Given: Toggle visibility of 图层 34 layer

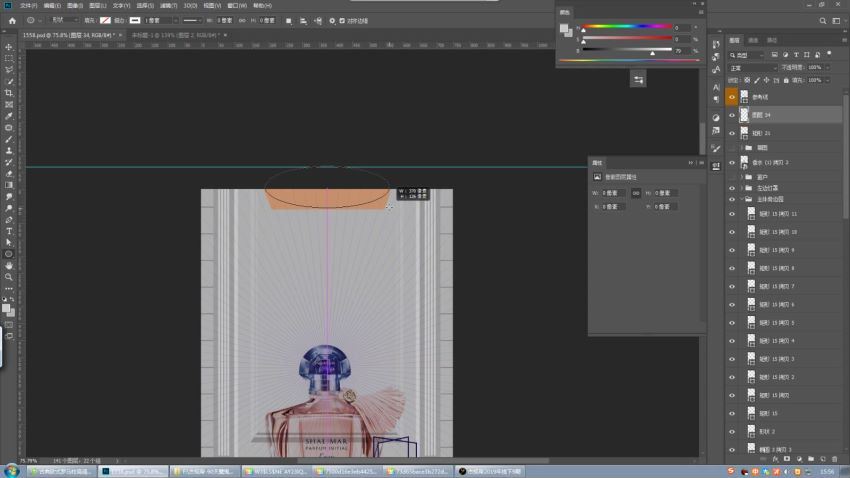Looking at the screenshot, I should point(732,115).
